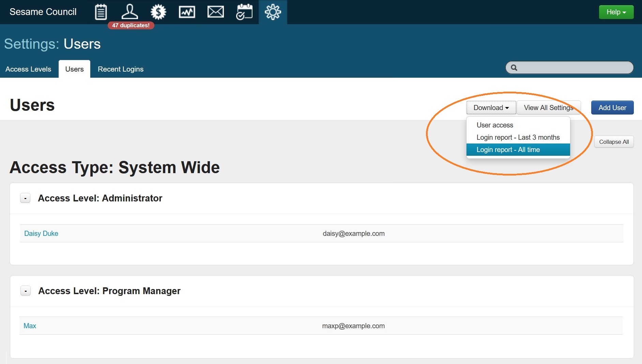Open the activity chart monitor icon
Screen dimensions: 642x364
[187, 12]
